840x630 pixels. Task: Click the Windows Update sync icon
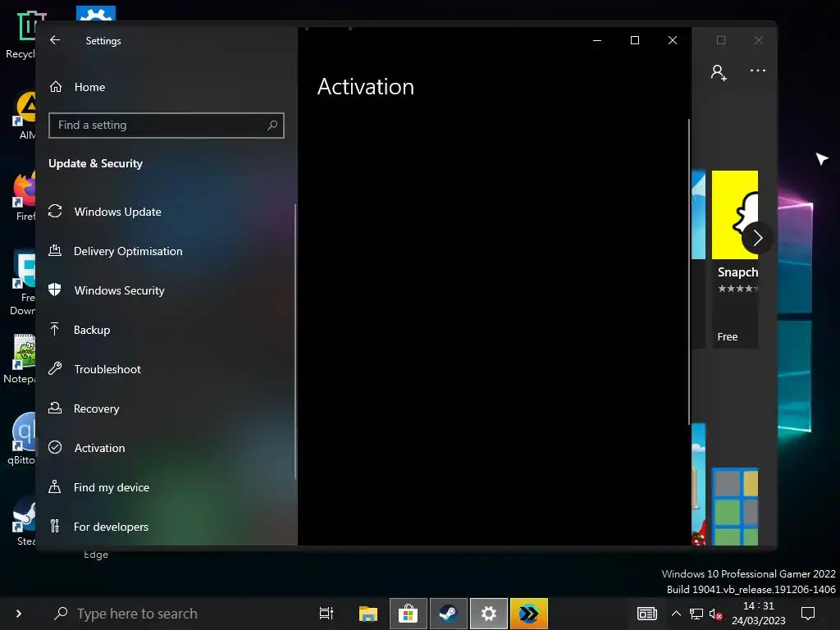55,211
